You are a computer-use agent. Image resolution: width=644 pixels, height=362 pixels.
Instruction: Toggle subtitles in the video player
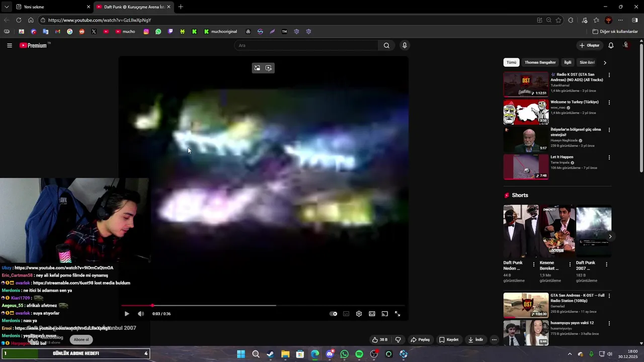point(346,314)
